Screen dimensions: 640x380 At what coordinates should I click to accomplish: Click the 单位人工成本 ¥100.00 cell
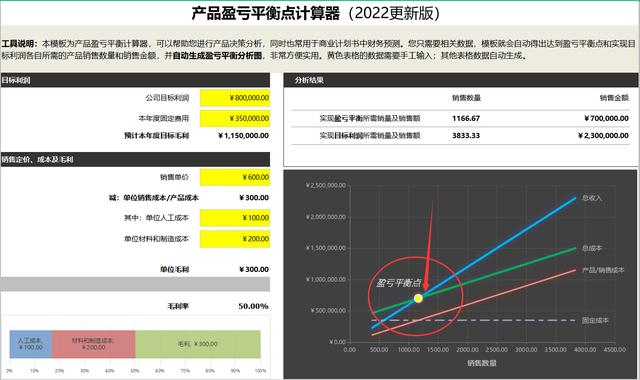[235, 218]
